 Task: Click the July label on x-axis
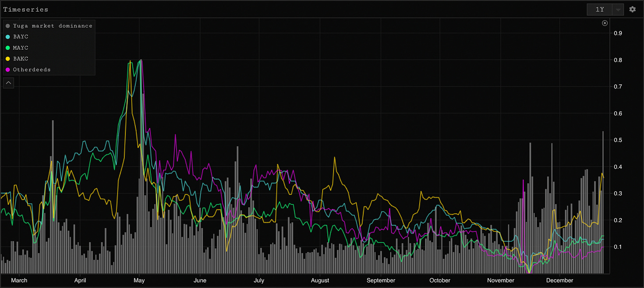259,280
